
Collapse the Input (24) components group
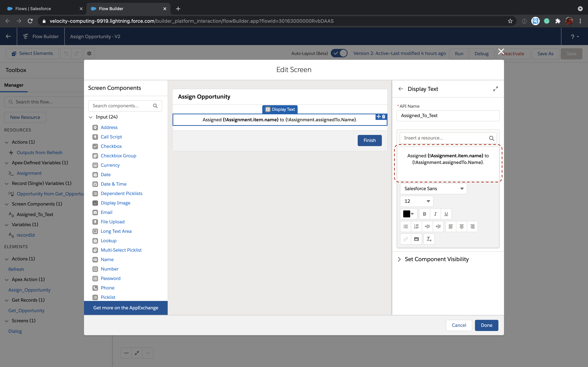pos(91,117)
